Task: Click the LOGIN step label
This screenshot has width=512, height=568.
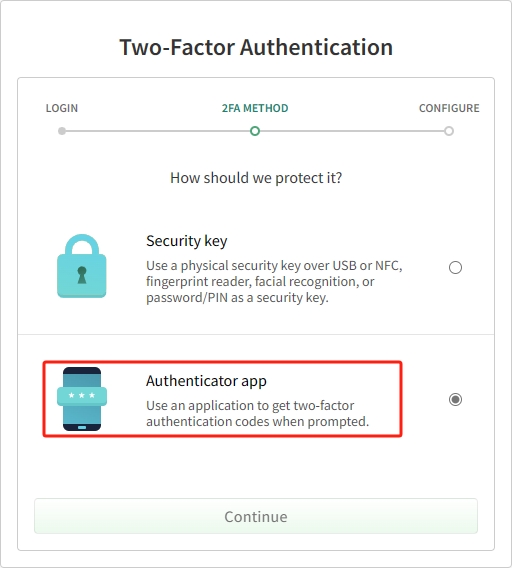Action: click(62, 108)
